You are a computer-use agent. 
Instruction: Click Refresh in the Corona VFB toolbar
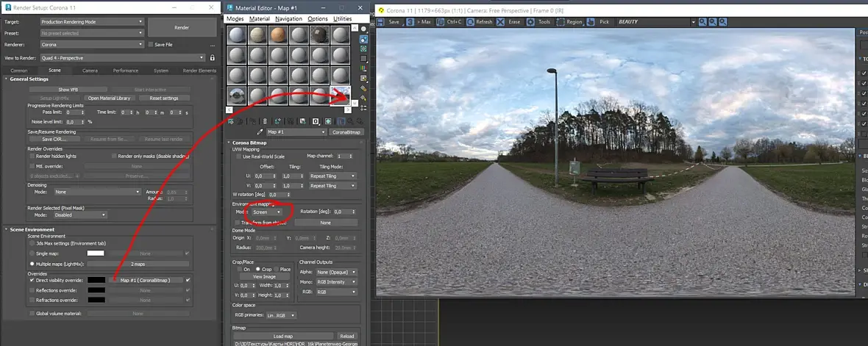(x=480, y=22)
